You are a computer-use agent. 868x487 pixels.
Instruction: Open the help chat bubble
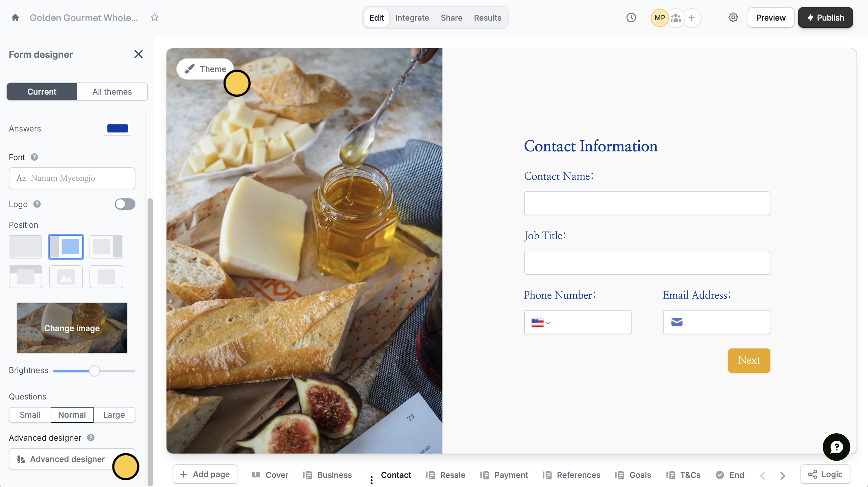(836, 447)
